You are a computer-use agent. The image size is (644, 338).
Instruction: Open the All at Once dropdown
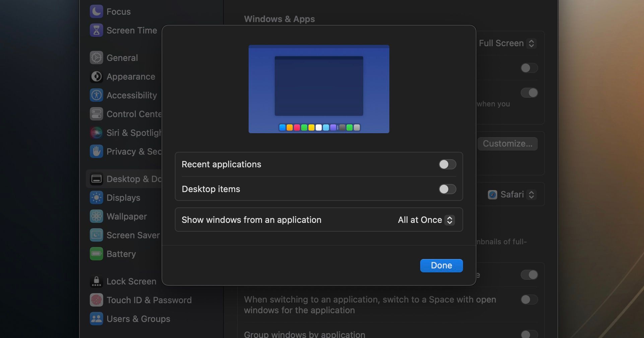click(426, 220)
